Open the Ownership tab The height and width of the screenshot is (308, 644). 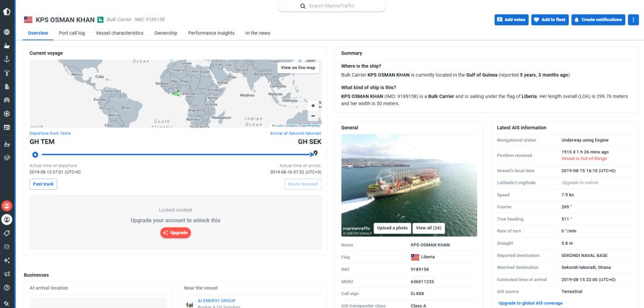pos(166,33)
